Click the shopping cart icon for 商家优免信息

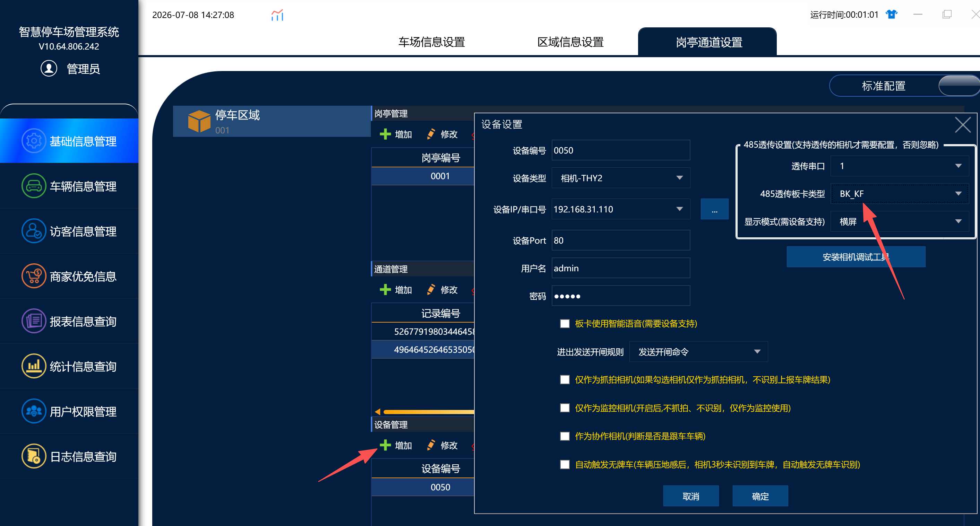[x=34, y=276]
